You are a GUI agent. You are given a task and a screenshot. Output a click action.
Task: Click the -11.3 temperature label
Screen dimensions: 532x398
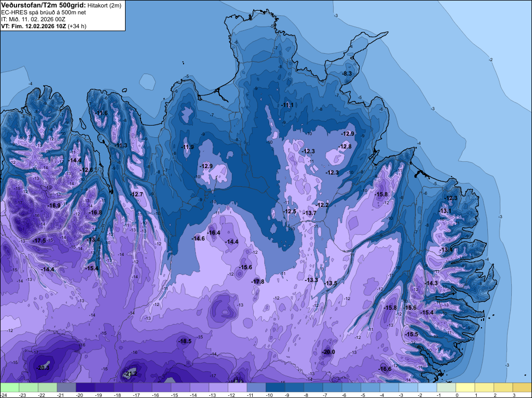(121, 146)
